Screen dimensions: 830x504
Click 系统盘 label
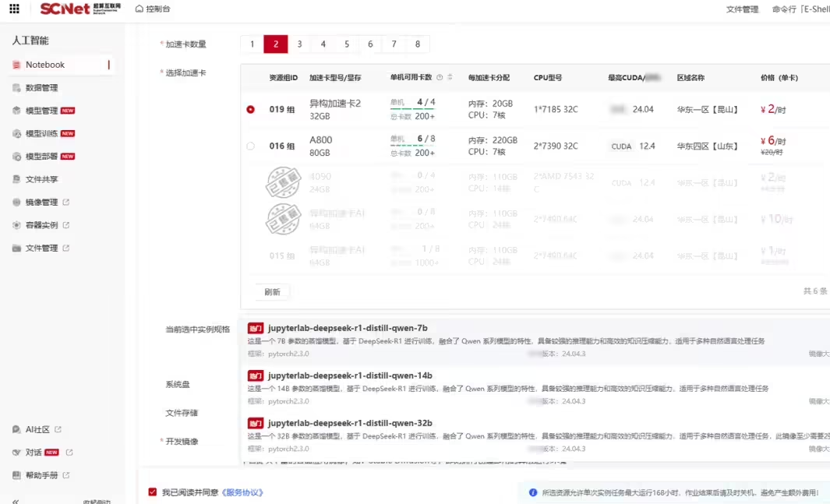coord(178,385)
